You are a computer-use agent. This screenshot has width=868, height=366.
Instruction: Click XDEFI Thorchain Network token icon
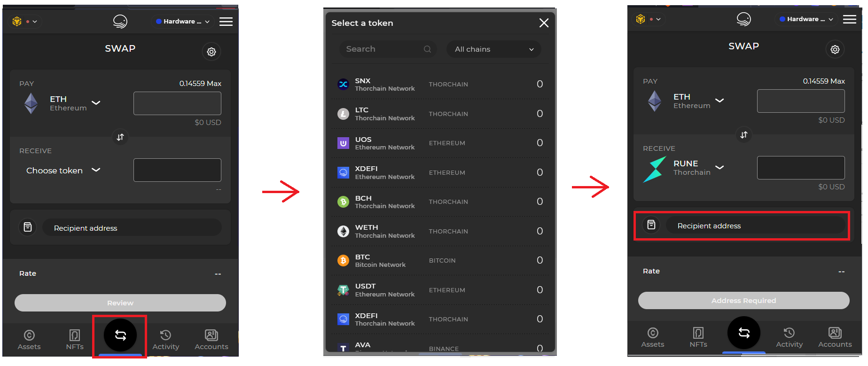(x=344, y=319)
